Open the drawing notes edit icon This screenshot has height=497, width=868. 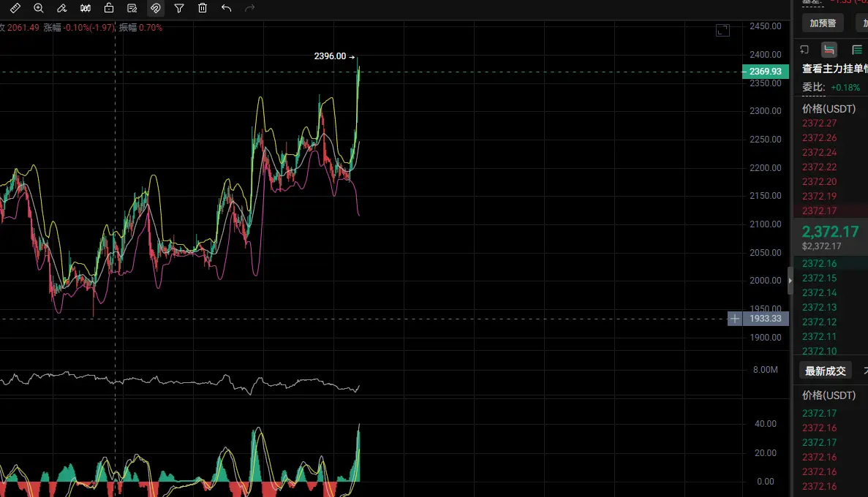point(132,8)
